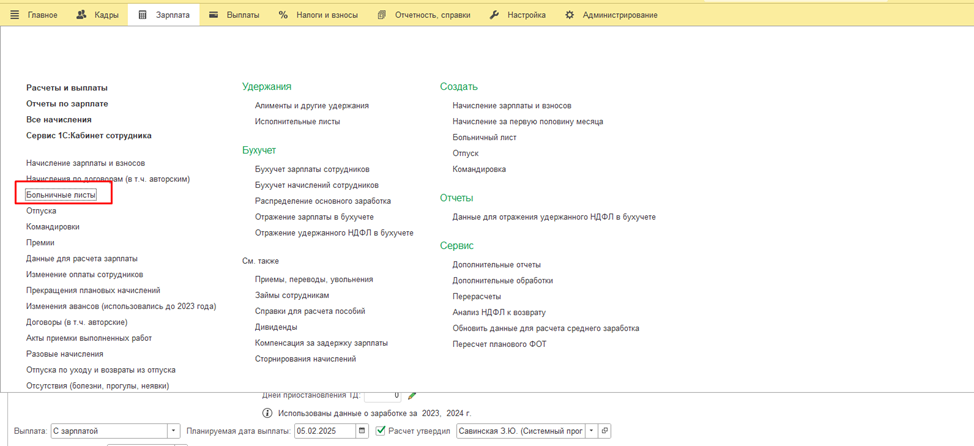Open Командировки

tap(53, 227)
